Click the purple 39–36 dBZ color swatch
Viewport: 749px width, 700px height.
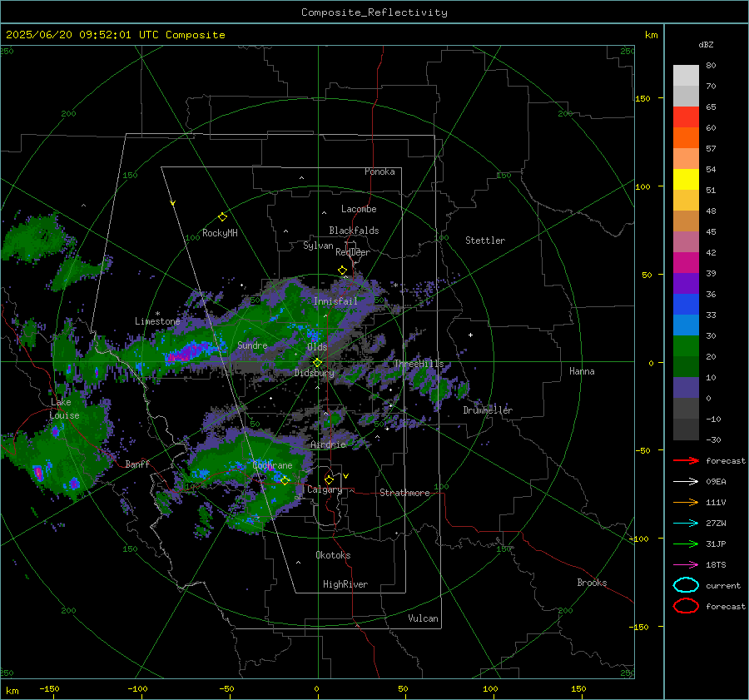click(686, 284)
